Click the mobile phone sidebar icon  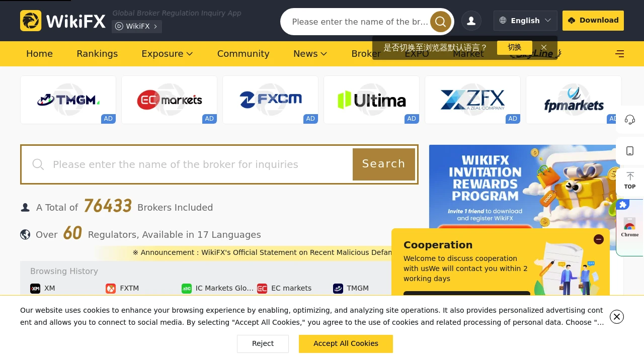(630, 151)
